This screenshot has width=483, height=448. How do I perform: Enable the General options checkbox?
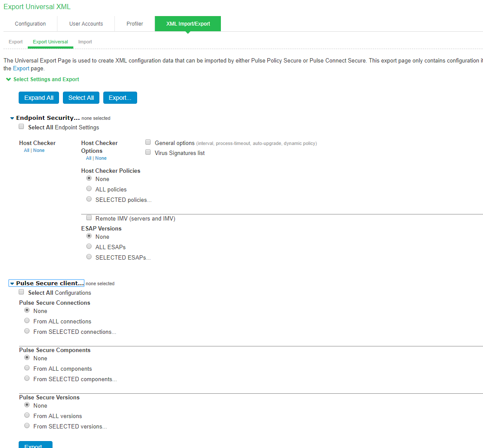coord(148,142)
